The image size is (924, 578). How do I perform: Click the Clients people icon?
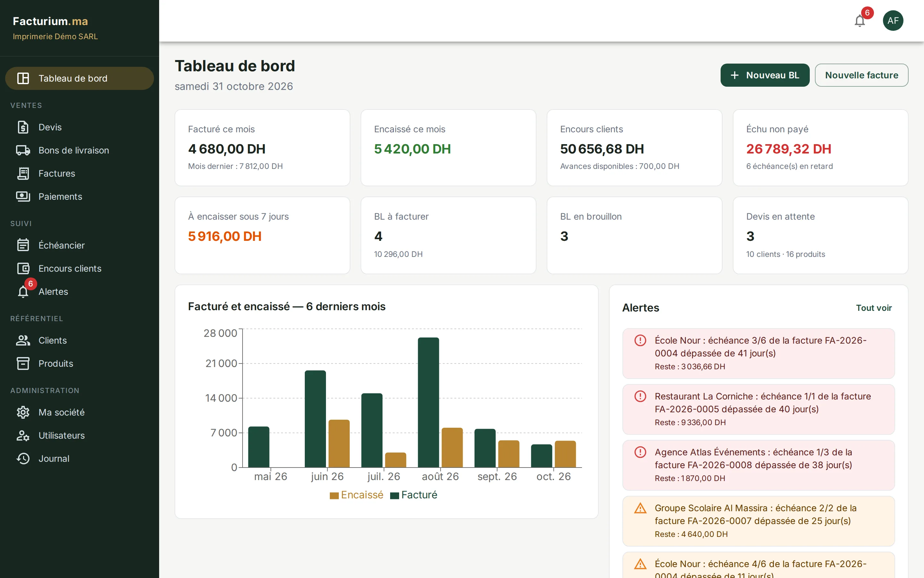coord(23,340)
